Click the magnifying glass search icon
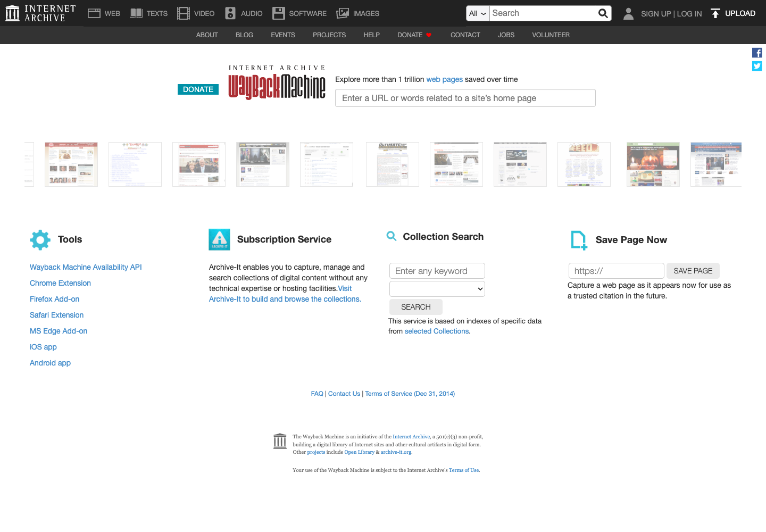The width and height of the screenshot is (766, 532). pos(603,13)
